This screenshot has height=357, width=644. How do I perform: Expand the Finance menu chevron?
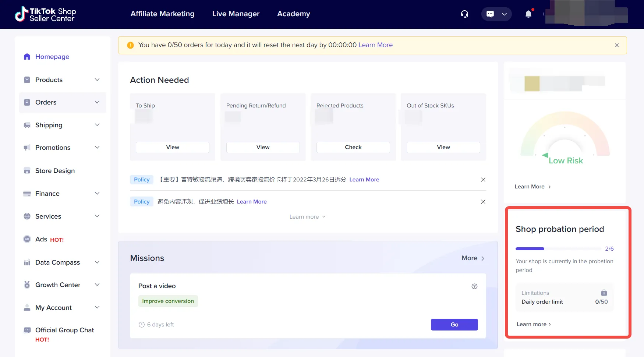pyautogui.click(x=97, y=194)
